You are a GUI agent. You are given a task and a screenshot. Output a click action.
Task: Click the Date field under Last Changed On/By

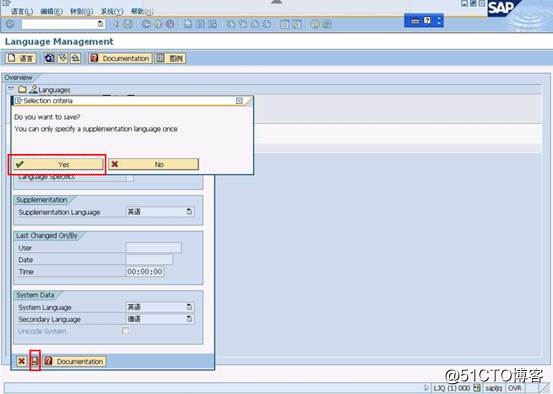pos(149,260)
